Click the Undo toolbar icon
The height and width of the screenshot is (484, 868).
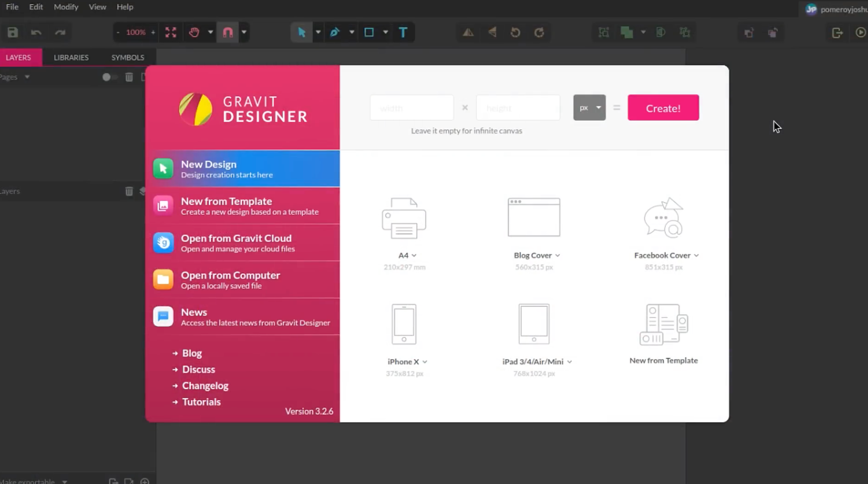36,32
